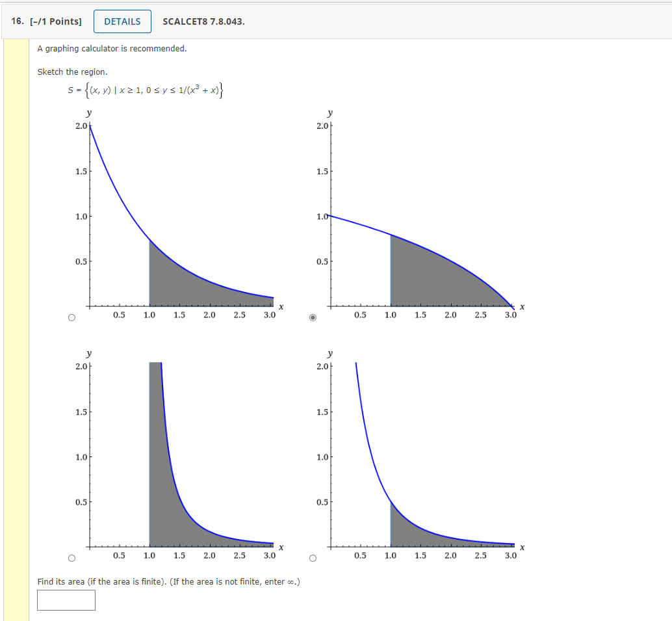
Task: Click inside the area answer input box
Action: 66,600
